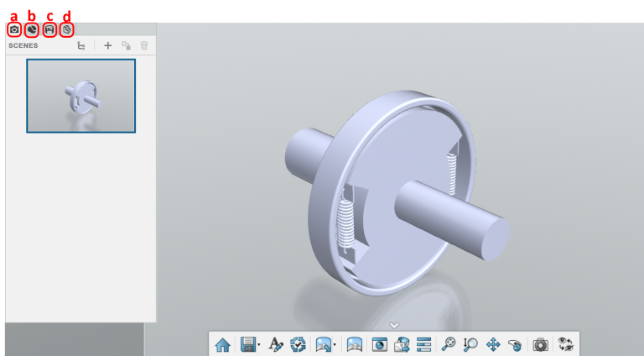Click the window with sphere icon

(x=380, y=344)
